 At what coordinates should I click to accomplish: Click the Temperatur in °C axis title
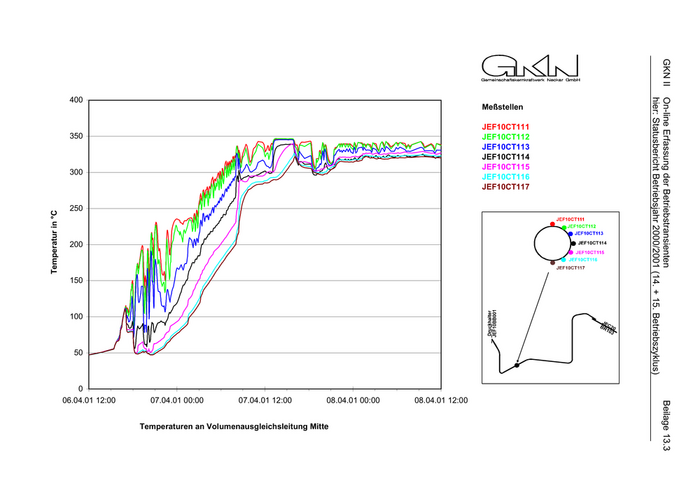(x=55, y=245)
